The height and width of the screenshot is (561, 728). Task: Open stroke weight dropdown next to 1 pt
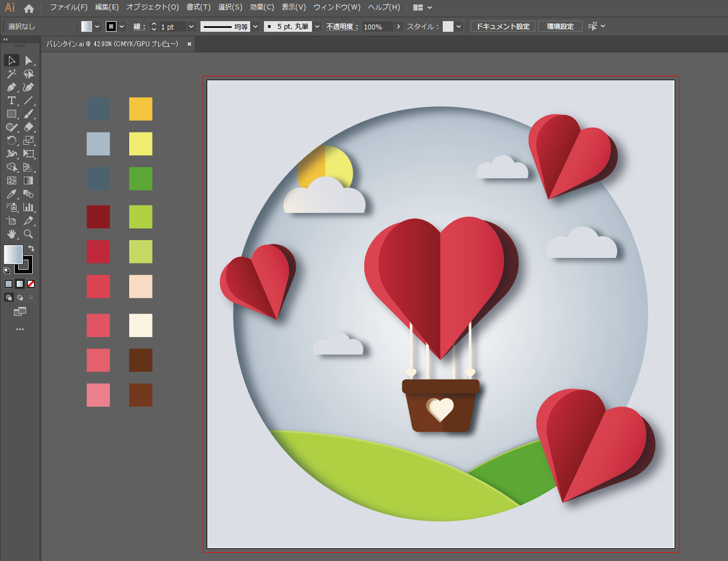191,27
